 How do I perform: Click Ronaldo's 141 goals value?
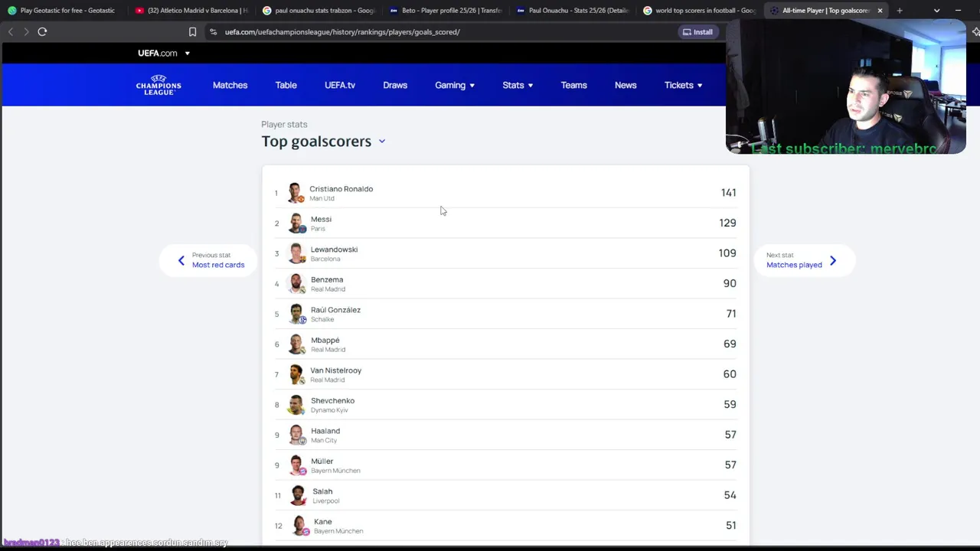pyautogui.click(x=728, y=193)
